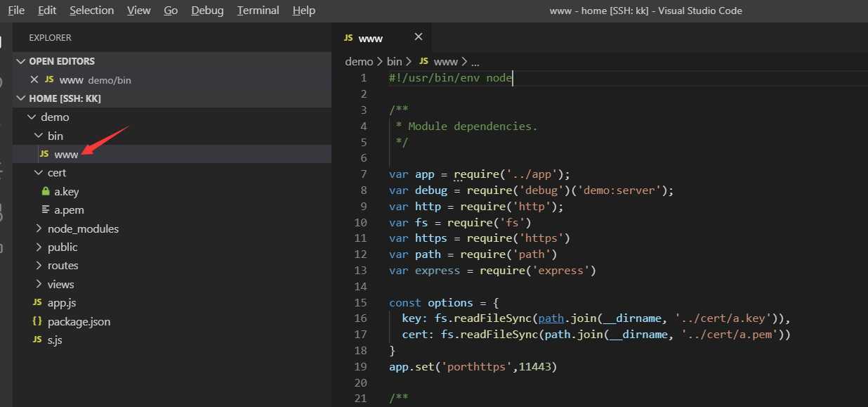Viewport: 868px width, 407px height.
Task: Click the JS icon next to app.js
Action: pos(37,302)
